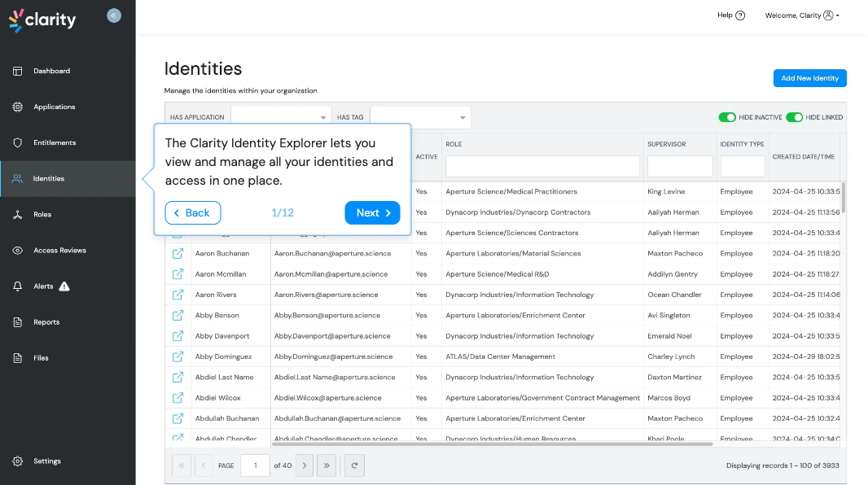Turn off the HIDE LINKED toggle
This screenshot has height=485, width=868.
(796, 117)
